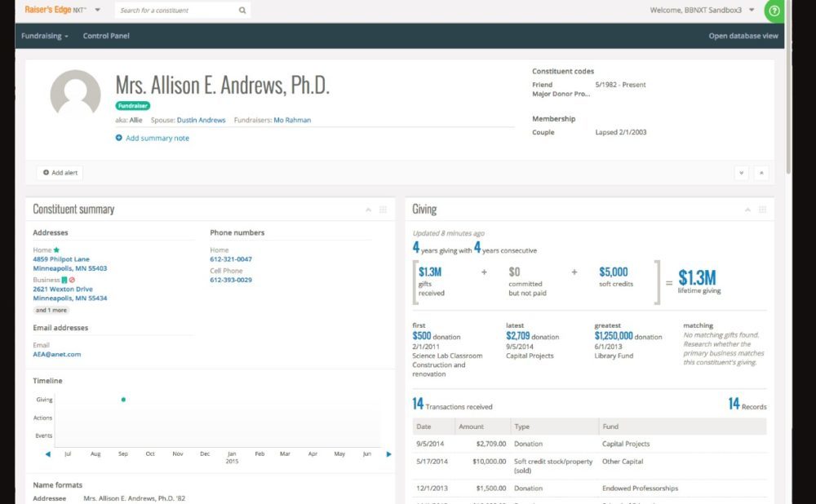Click the constituent search input field
Image resolution: width=816 pixels, height=504 pixels.
coord(175,11)
